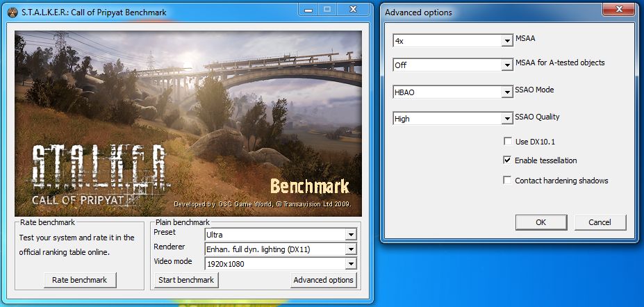Close the Advanced options dialog
This screenshot has height=307, width=644.
[x=620, y=10]
